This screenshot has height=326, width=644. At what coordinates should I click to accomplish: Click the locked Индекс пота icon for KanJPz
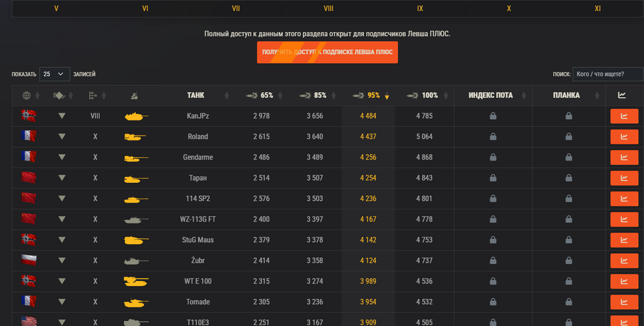(x=493, y=116)
